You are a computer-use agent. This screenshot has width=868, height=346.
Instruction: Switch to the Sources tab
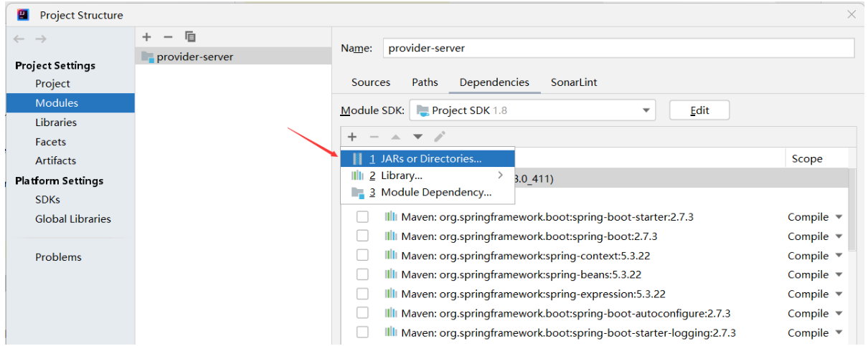371,82
